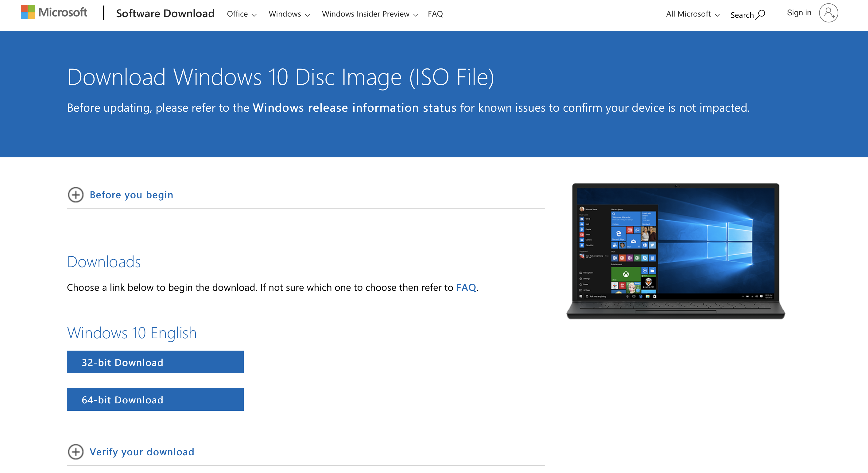Click the Downloads heading
This screenshot has height=473, width=868.
click(104, 262)
